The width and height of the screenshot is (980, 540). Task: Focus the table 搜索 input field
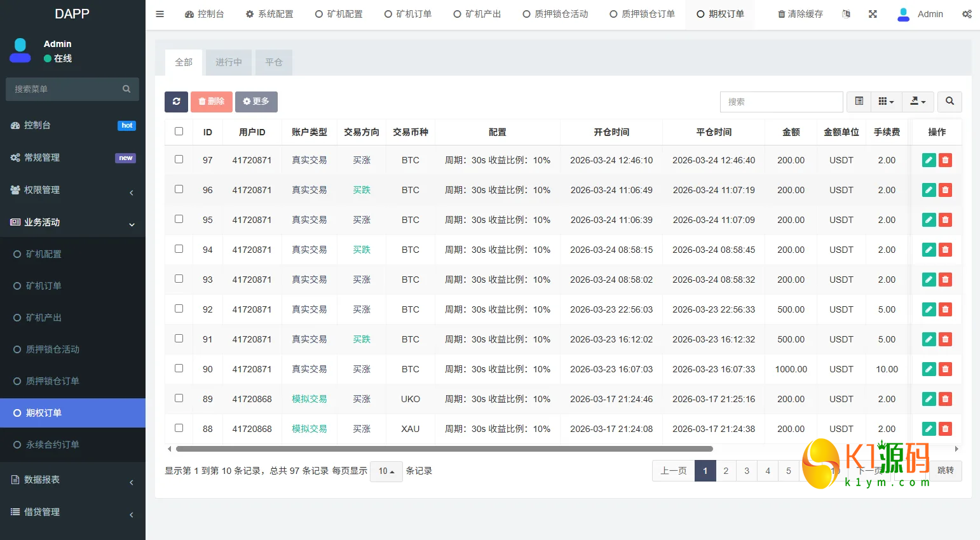[782, 102]
